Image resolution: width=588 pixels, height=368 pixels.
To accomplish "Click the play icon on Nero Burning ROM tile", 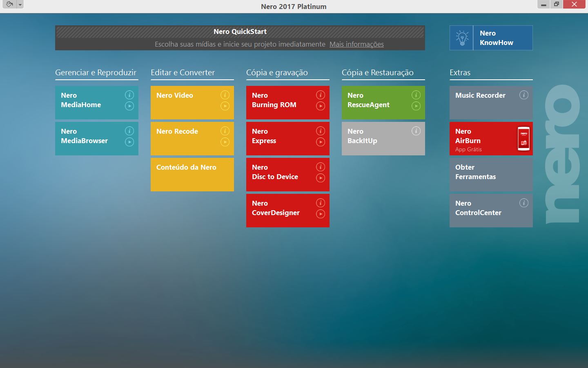I will pyautogui.click(x=321, y=106).
